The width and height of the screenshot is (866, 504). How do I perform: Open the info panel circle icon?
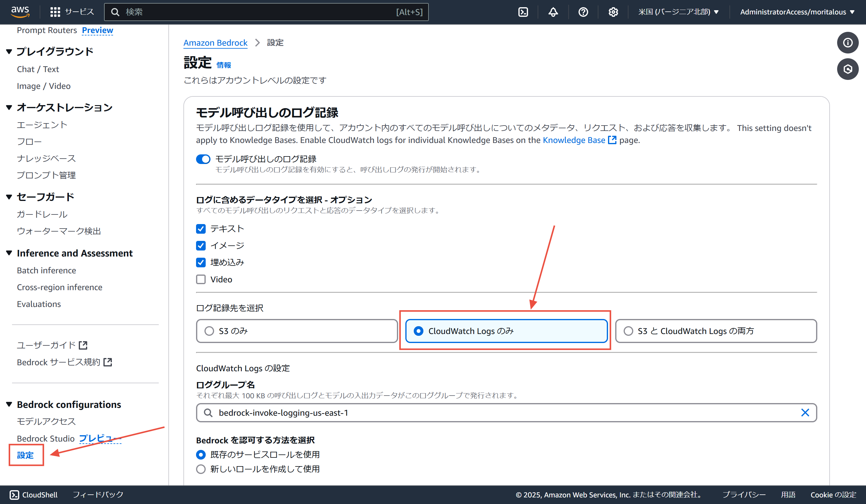tap(847, 43)
